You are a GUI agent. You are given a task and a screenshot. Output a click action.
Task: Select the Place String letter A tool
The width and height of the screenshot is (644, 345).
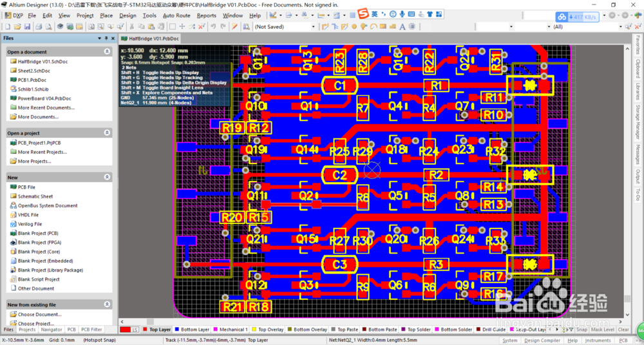(402, 26)
